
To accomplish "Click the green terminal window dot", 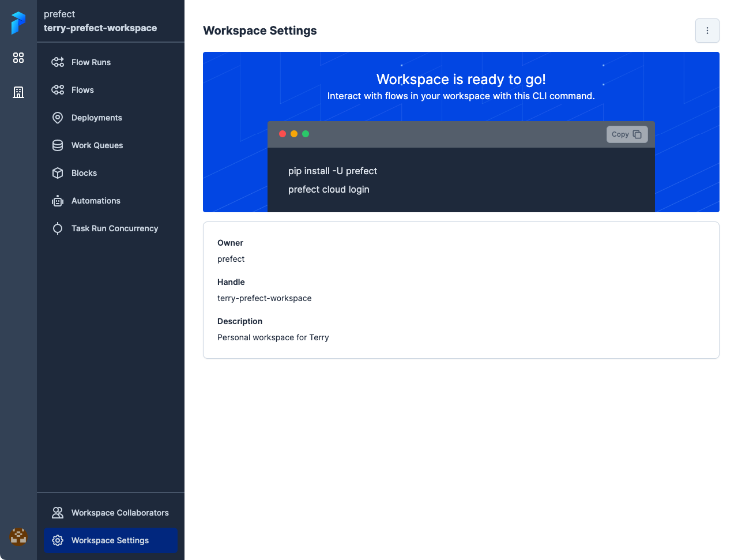I will click(306, 134).
